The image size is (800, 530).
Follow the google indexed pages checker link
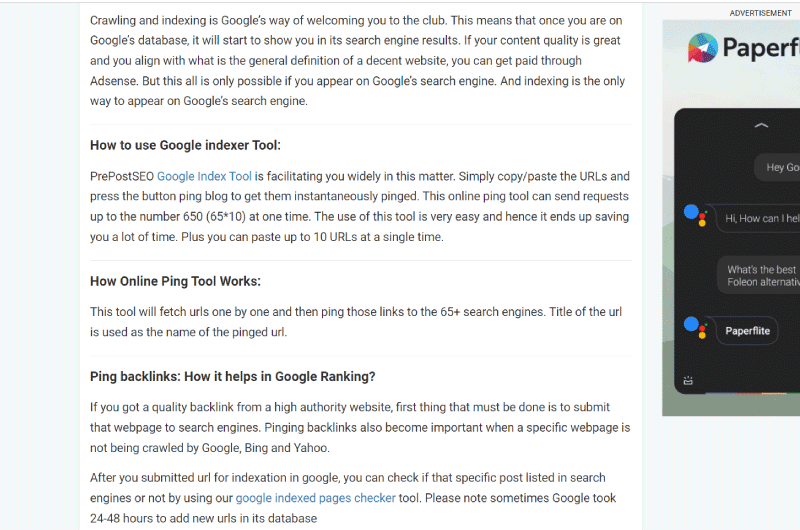[315, 498]
